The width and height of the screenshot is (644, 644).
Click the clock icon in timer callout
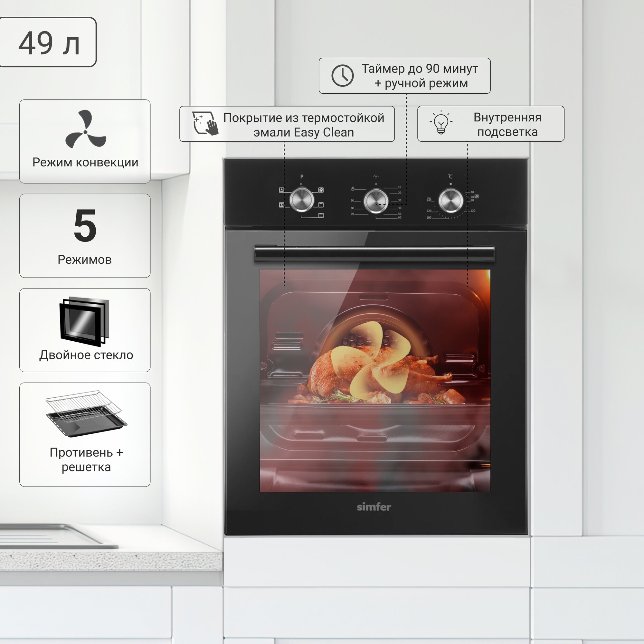(x=342, y=76)
